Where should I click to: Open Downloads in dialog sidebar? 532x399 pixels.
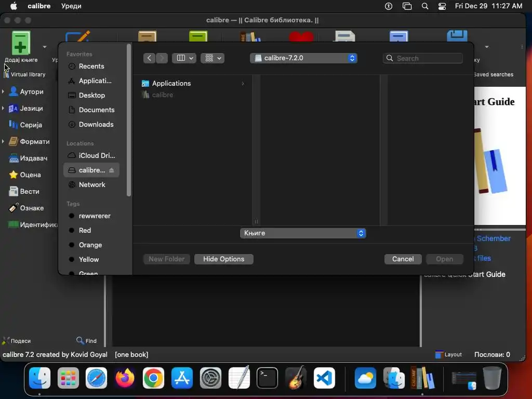coord(91,125)
